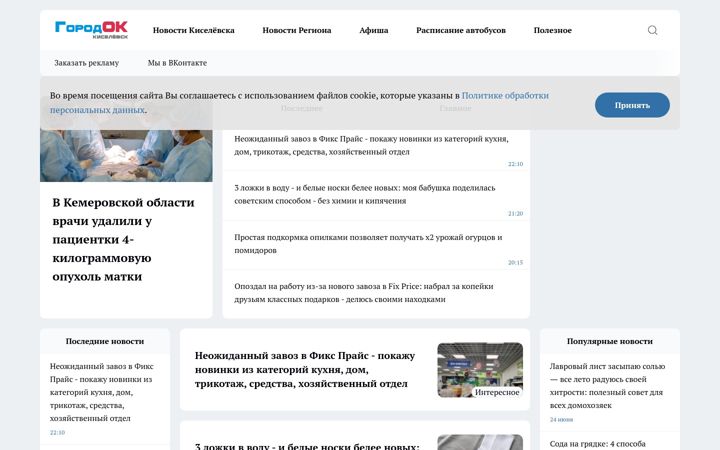Open Новости Региона menu item

(x=297, y=30)
